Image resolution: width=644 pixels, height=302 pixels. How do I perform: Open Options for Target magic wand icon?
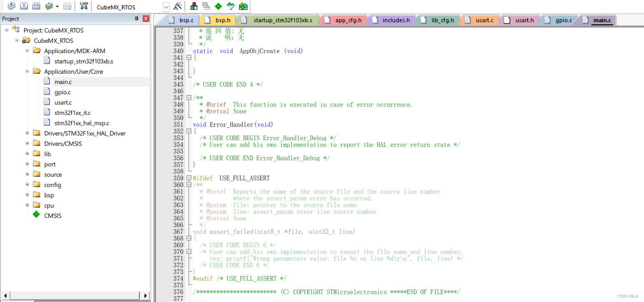coord(177,6)
